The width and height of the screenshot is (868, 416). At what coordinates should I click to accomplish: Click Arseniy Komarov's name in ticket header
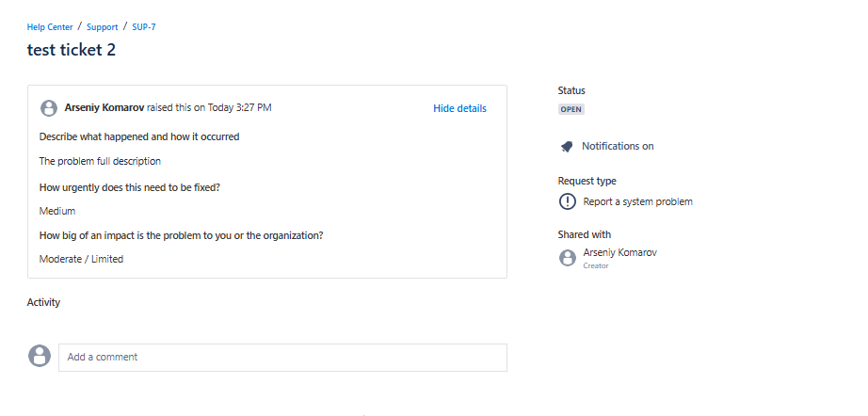pos(104,108)
